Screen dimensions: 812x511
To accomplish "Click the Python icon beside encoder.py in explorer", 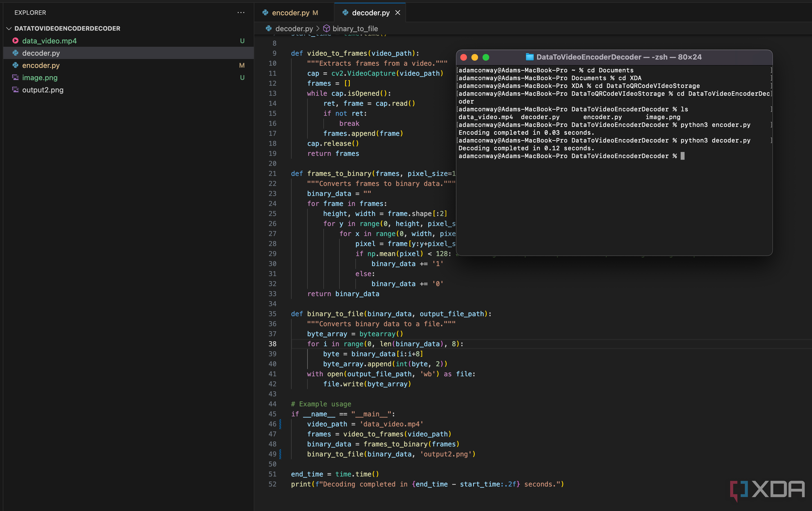I will (16, 65).
